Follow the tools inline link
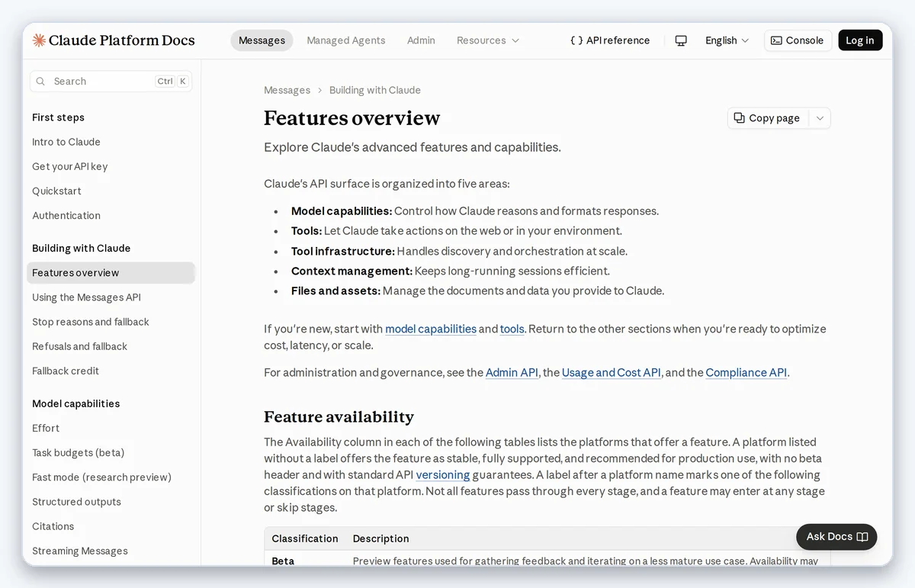 512,329
